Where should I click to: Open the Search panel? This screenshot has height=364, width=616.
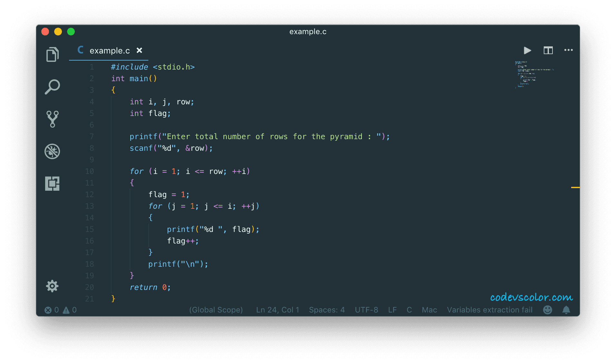pyautogui.click(x=52, y=87)
